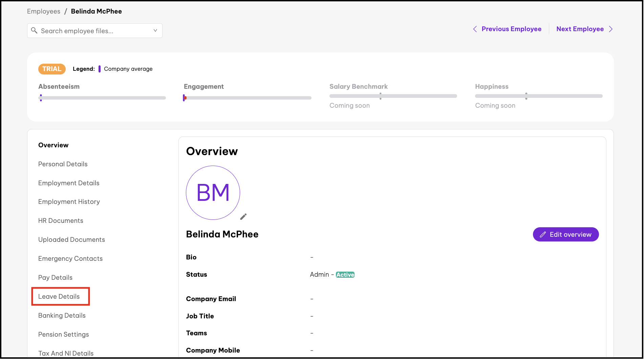This screenshot has width=644, height=359.
Task: Open the Leave Details section
Action: 59,297
